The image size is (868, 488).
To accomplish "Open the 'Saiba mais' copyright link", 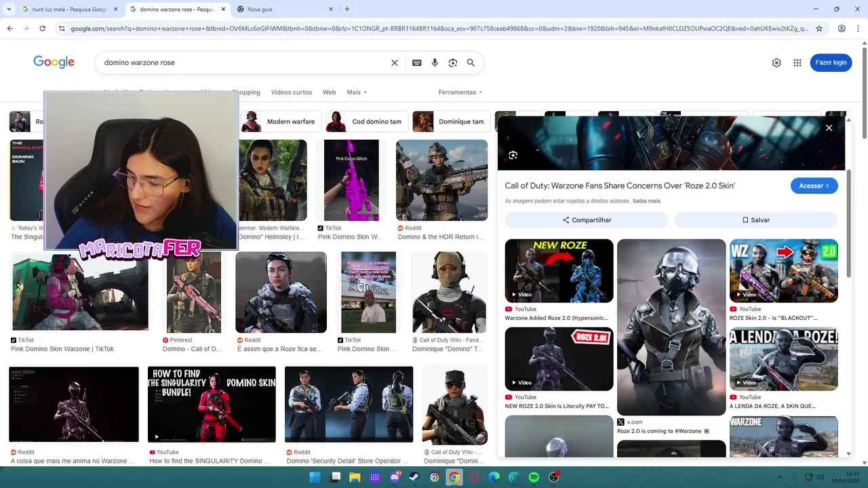I will pyautogui.click(x=646, y=201).
